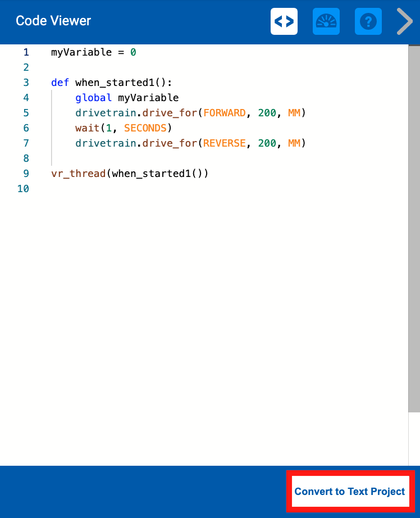Screen dimensions: 420x518
Task: Place cursor on myVariable = 0 line
Action: 93,52
